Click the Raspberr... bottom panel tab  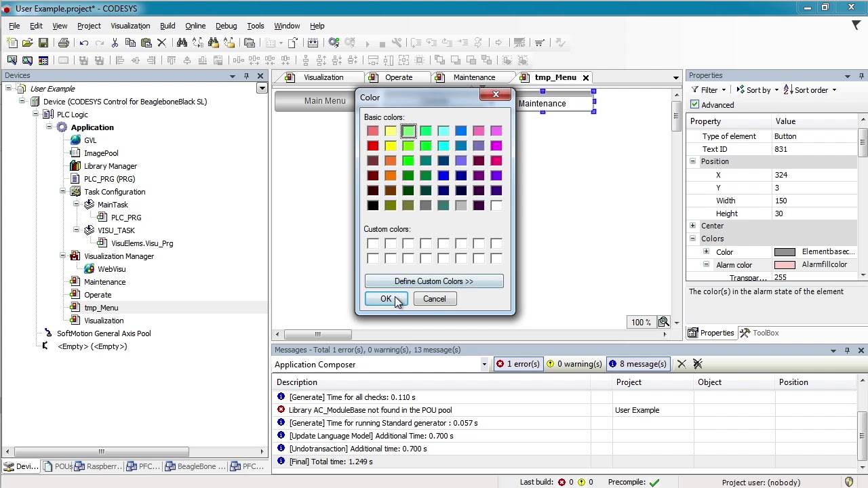pos(99,466)
